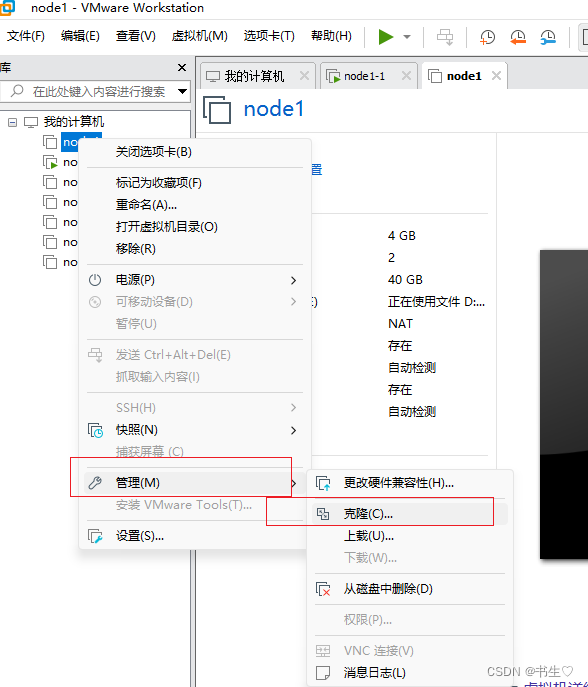Click the wrench icon beside 管理(M)
The image size is (588, 687).
click(x=95, y=483)
